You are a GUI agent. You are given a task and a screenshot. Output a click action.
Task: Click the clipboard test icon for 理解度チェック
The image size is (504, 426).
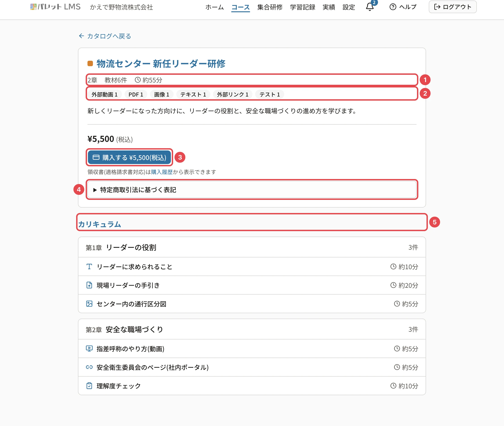(89, 386)
